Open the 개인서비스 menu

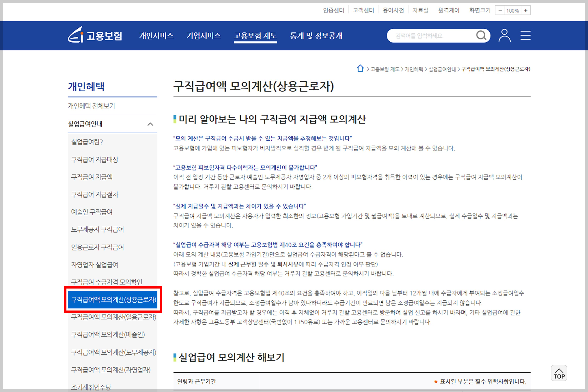click(156, 36)
